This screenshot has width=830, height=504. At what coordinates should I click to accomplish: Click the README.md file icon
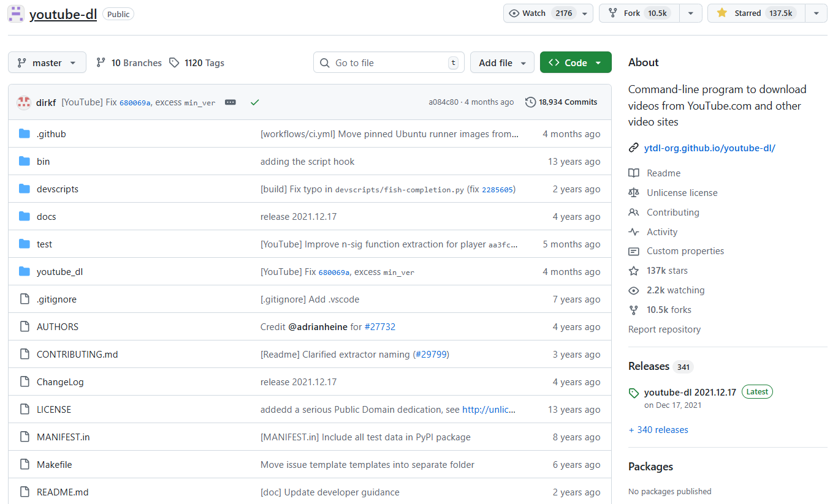(x=25, y=492)
